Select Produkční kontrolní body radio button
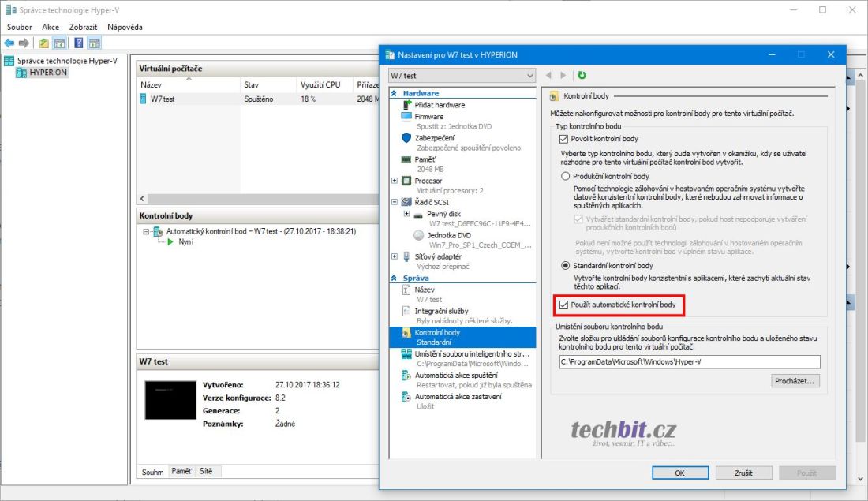 point(565,177)
